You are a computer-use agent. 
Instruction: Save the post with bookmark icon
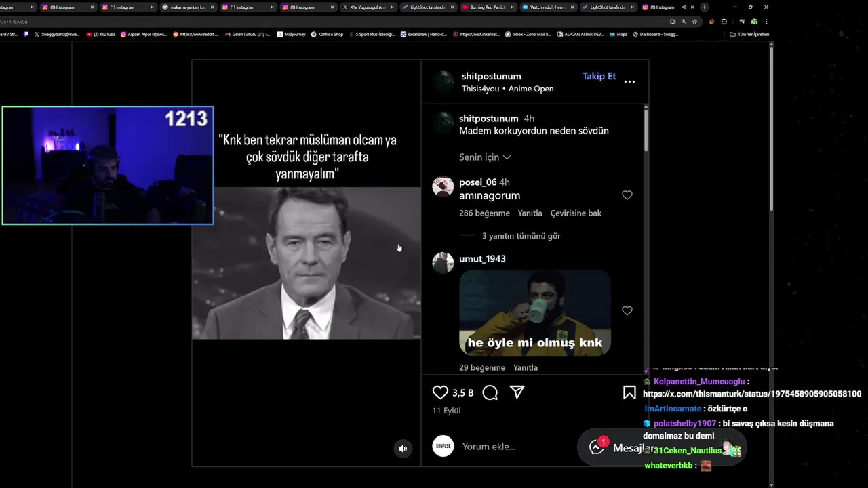(629, 392)
